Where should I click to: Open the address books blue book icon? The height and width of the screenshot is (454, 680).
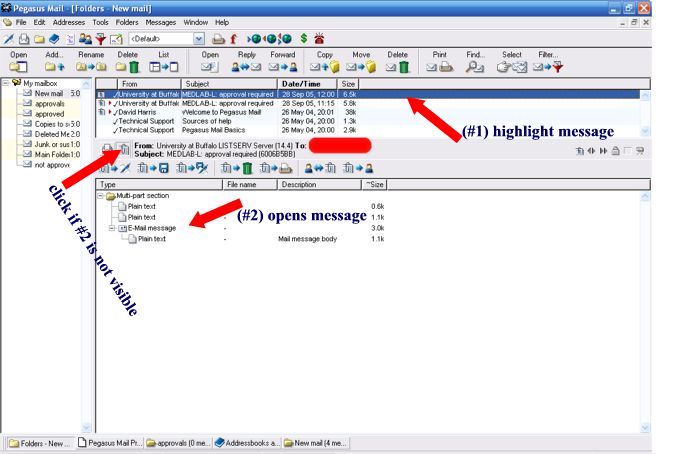(x=54, y=39)
